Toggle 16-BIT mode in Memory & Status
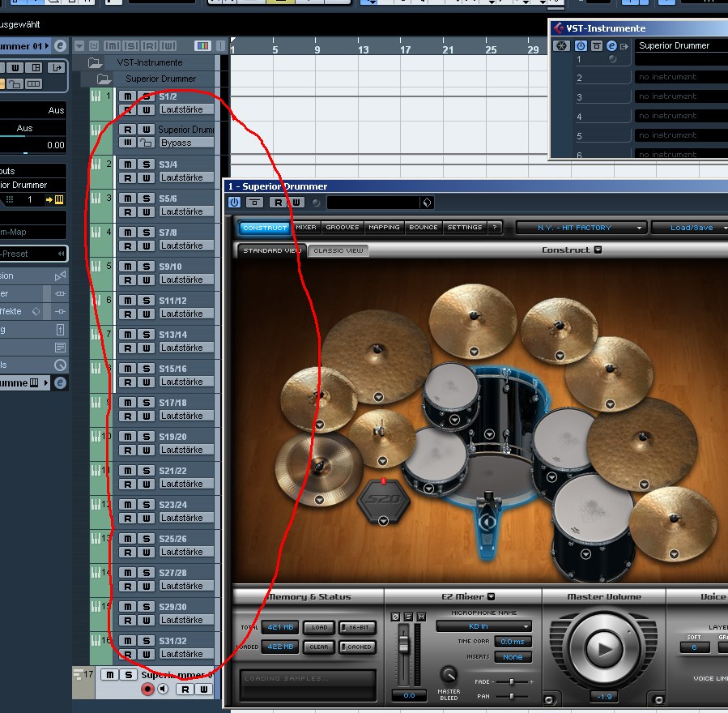This screenshot has height=713, width=728. 357,628
